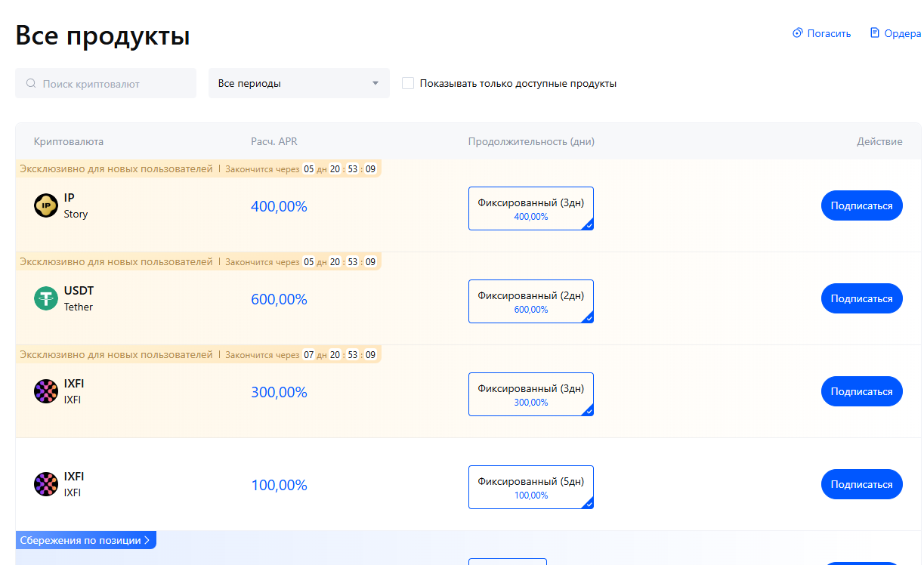Focus the Поиск криптовалют search field

[106, 83]
